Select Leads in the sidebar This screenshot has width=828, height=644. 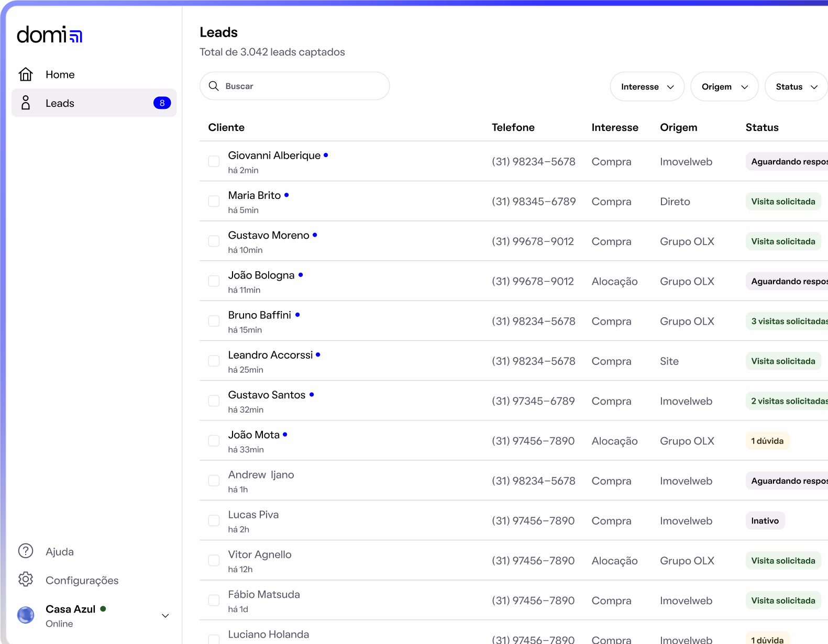point(94,103)
